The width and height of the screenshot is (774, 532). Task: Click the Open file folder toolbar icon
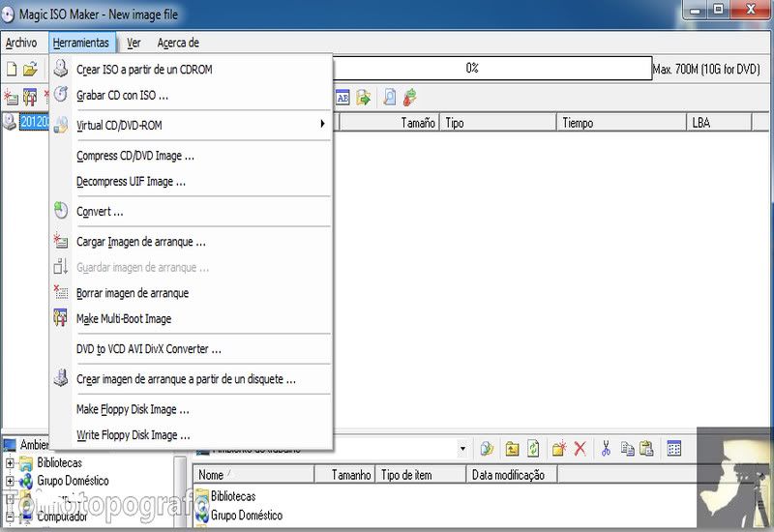[x=30, y=69]
